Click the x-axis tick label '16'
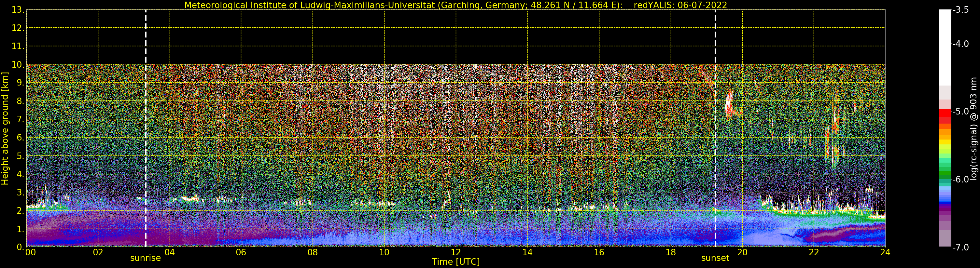This screenshot has width=980, height=268. pyautogui.click(x=599, y=252)
